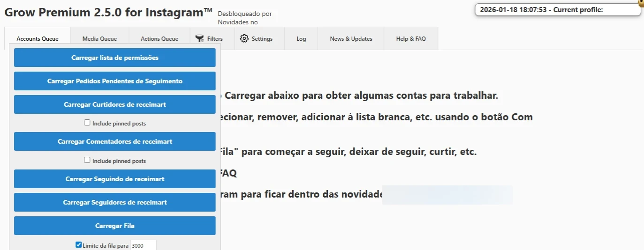Viewport: 644px width, 250px height.
Task: Click Carregar Pedidos Pendentes de Seguimento
Action: (x=115, y=81)
